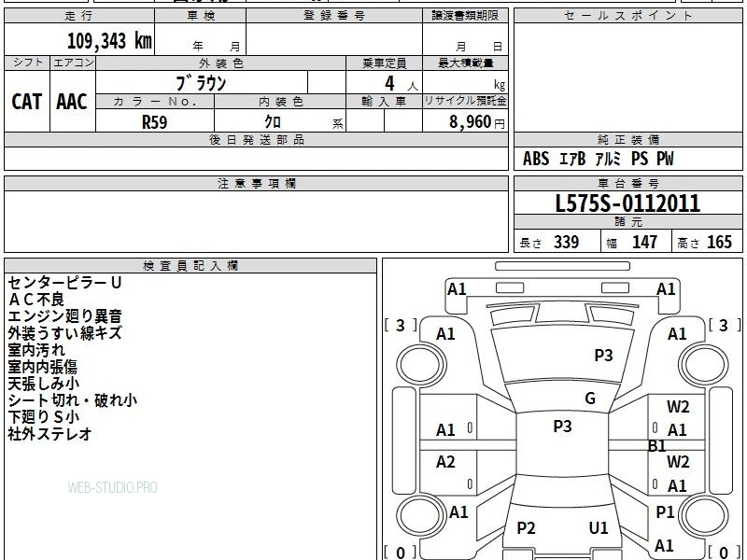
Task: Select equipment list ABS エアB アルミ PS PW
Action: [x=598, y=159]
